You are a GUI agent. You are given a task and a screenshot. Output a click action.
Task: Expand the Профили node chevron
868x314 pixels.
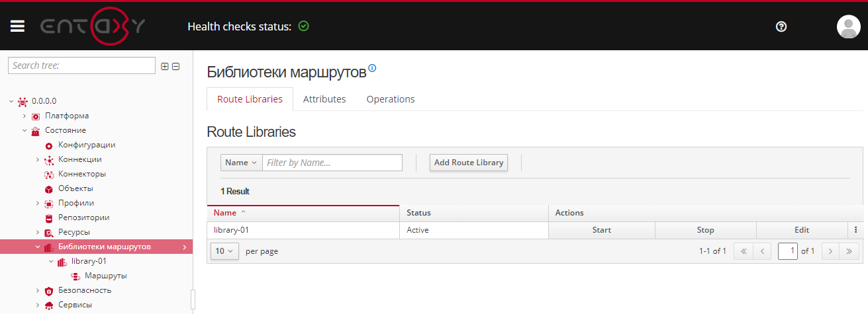(x=38, y=203)
